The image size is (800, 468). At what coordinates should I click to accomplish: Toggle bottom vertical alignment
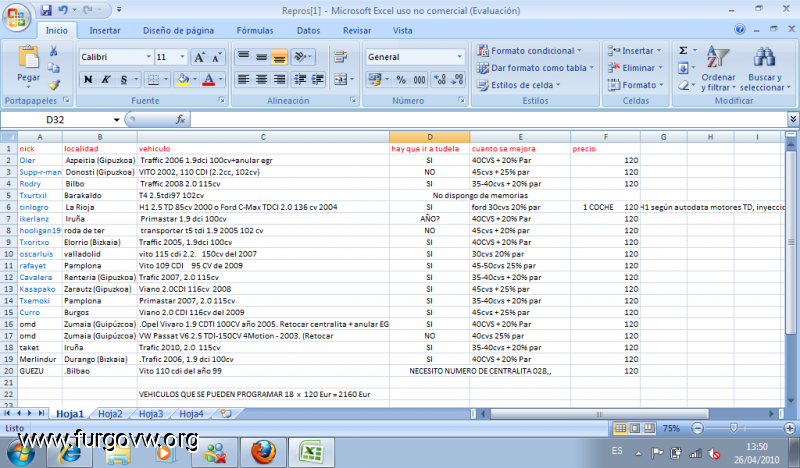coord(280,57)
